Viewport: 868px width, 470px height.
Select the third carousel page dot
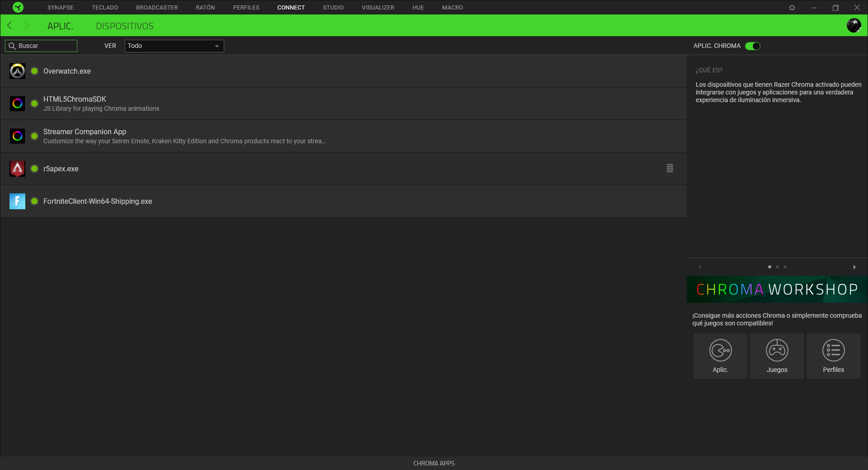(x=785, y=267)
